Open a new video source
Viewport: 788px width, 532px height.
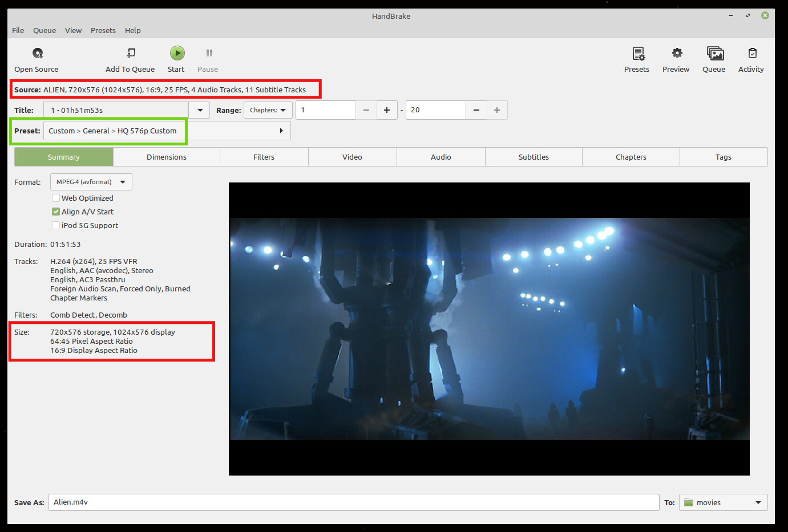(36, 59)
